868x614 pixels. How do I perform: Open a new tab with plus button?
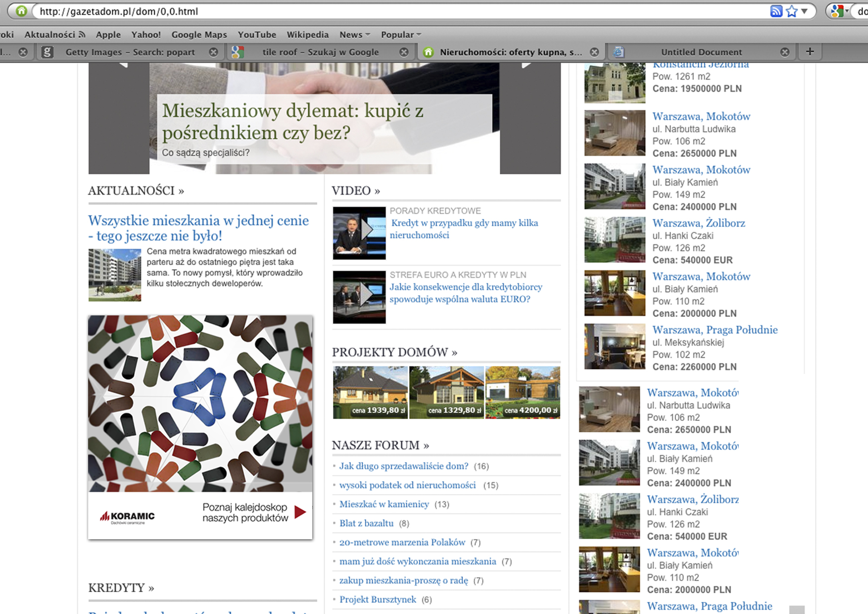[x=810, y=51]
